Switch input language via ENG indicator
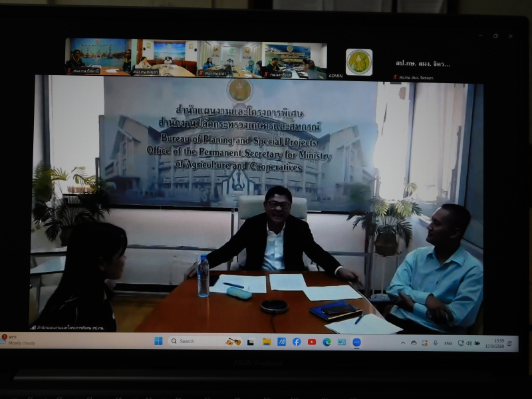This screenshot has height=399, width=532. [448, 343]
